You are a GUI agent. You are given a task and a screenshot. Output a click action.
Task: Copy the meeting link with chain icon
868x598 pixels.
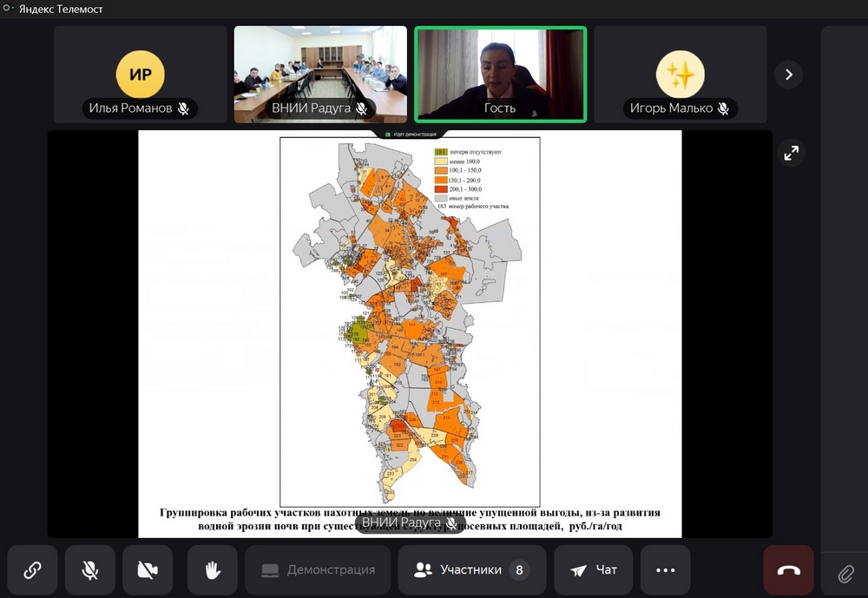pos(32,570)
